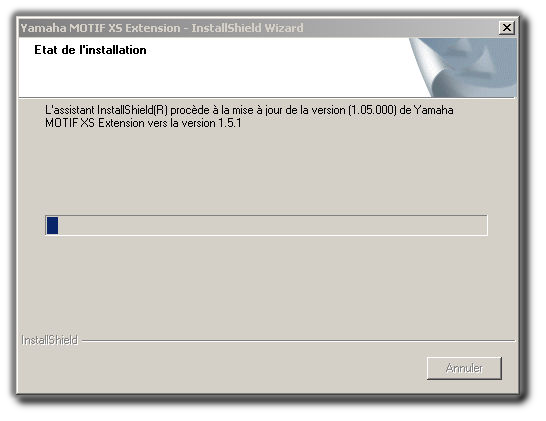Click the Etat de l'installation heading
This screenshot has width=546, height=421.
pyautogui.click(x=90, y=50)
